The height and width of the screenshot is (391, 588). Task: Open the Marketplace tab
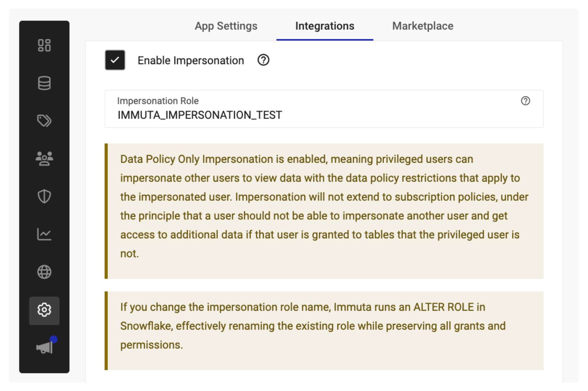point(422,26)
